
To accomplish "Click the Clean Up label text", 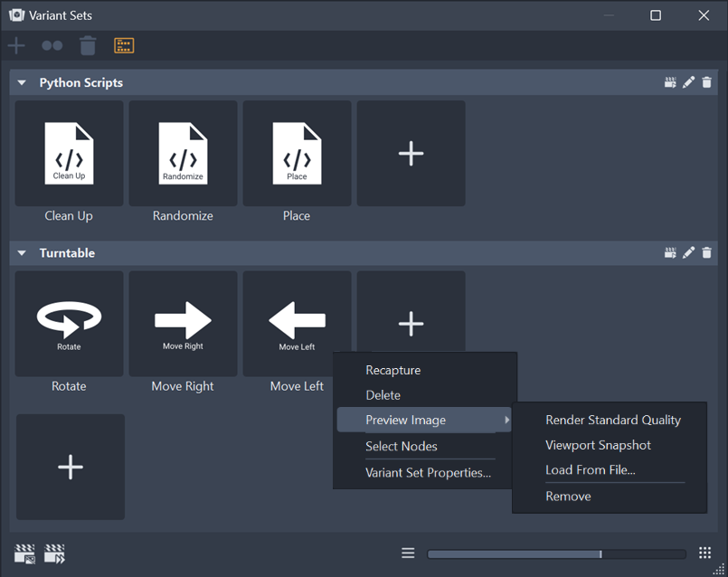I will [x=69, y=216].
